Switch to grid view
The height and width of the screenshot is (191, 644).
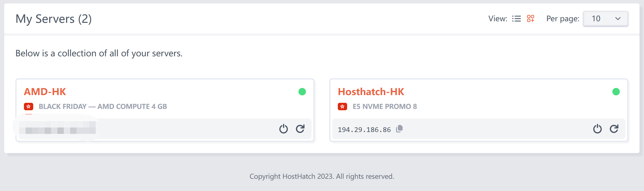click(531, 19)
